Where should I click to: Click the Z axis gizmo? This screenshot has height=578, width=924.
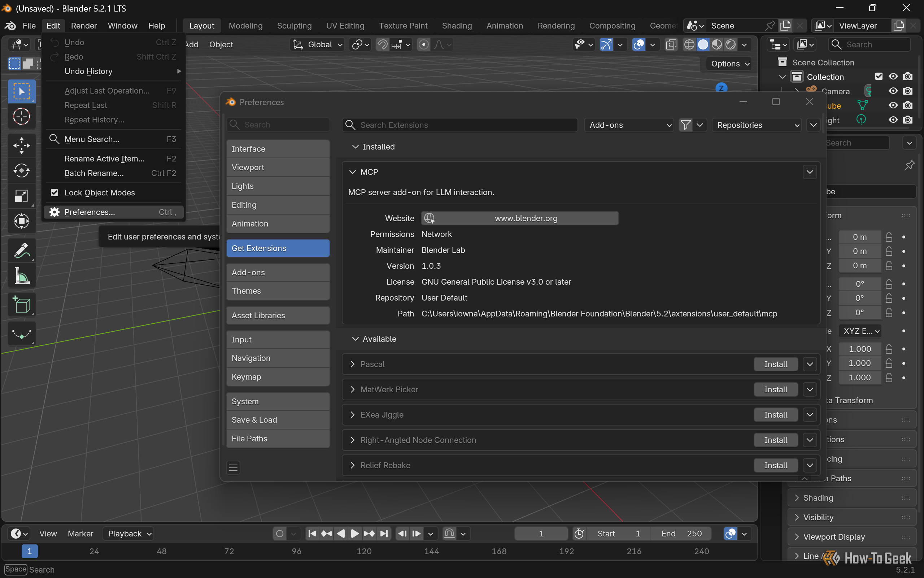[721, 87]
